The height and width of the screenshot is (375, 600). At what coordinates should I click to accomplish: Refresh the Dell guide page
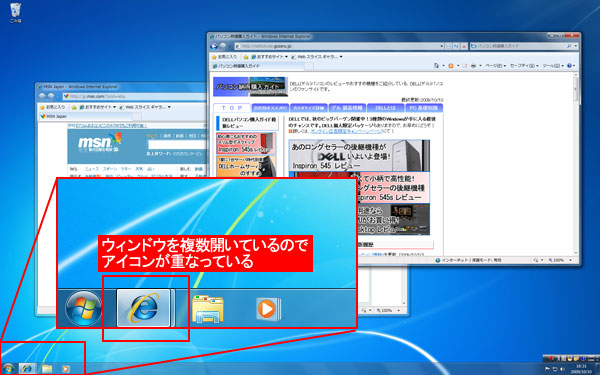[456, 46]
